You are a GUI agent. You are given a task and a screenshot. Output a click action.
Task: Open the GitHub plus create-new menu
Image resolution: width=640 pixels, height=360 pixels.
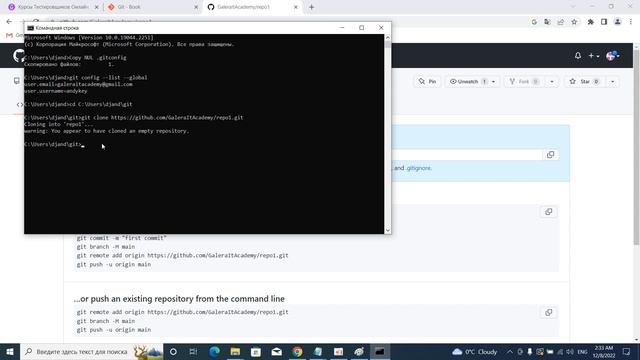point(593,56)
